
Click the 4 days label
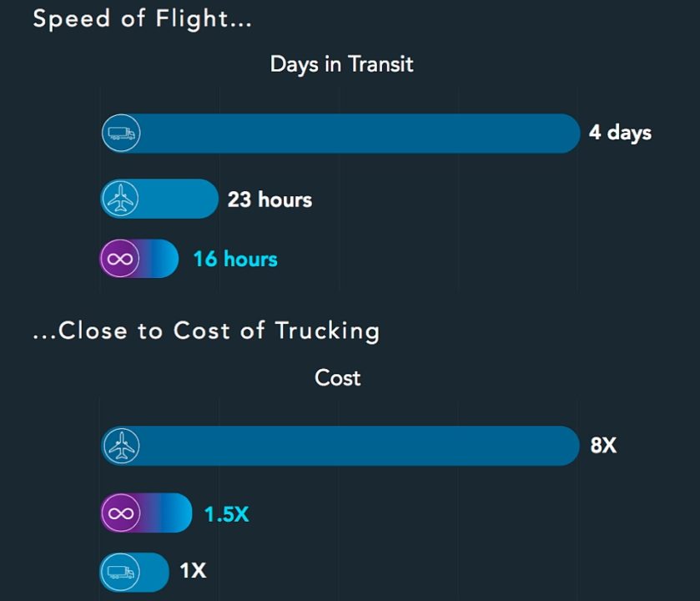point(620,133)
